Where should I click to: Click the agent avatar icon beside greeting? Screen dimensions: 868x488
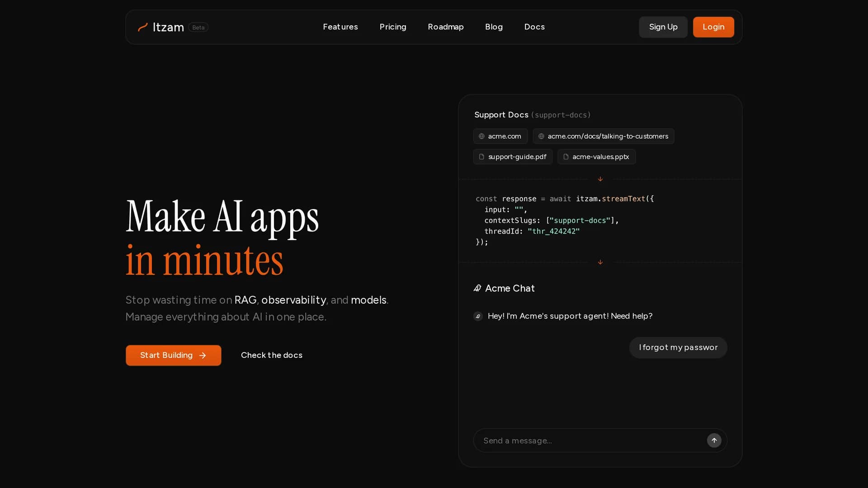pos(478,316)
